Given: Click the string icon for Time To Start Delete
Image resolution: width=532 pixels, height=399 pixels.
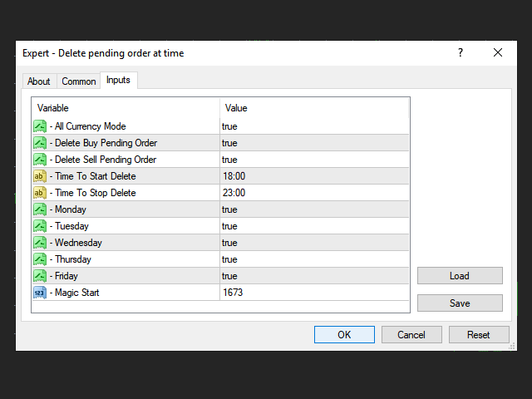Looking at the screenshot, I should coord(40,176).
